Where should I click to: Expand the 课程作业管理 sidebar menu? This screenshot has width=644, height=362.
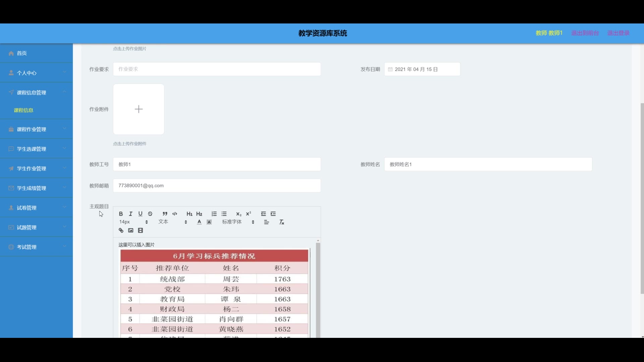(36, 129)
